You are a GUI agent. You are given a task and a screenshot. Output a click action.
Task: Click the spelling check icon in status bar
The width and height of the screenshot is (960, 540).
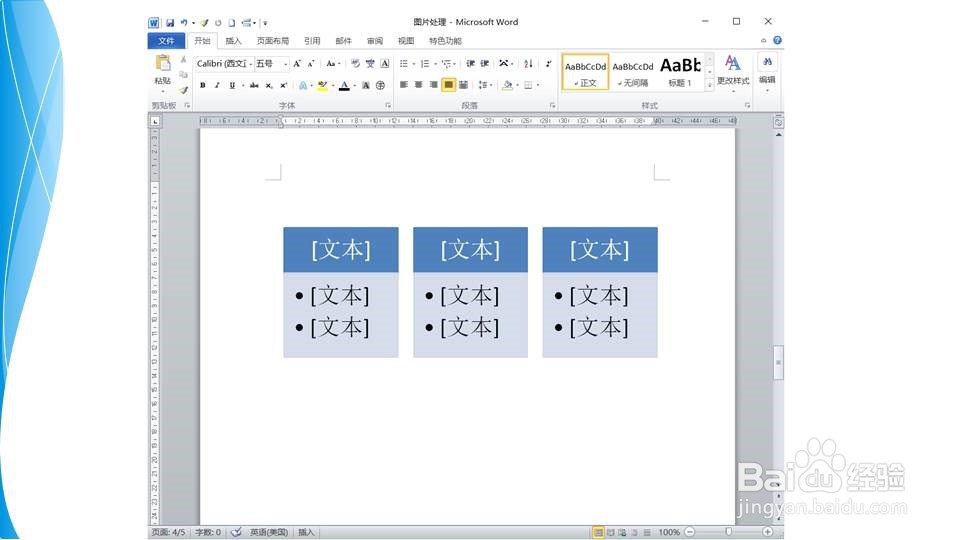236,532
